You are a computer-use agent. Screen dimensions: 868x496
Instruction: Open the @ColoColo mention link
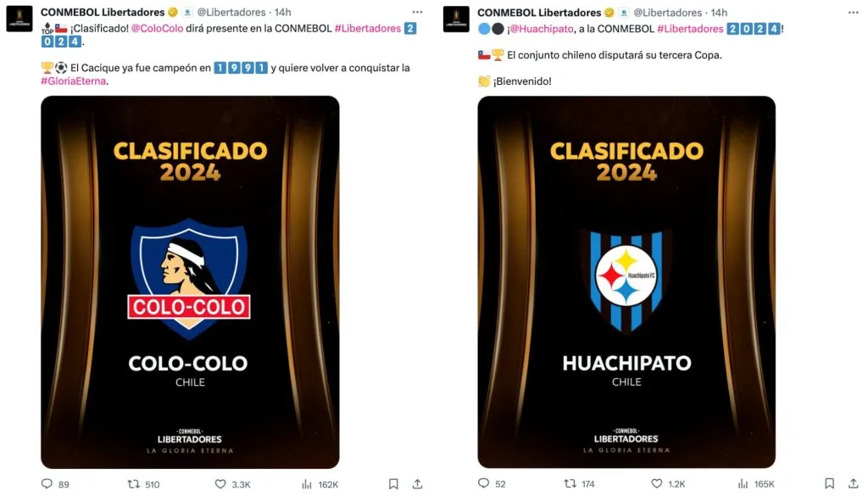point(157,28)
